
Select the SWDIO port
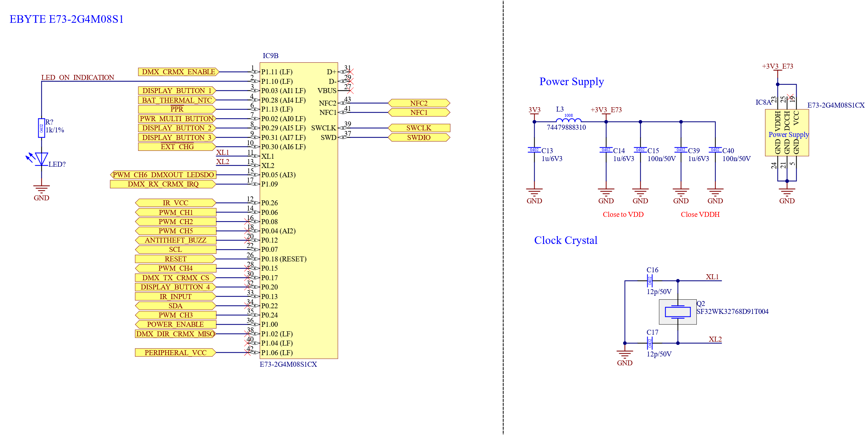419,138
